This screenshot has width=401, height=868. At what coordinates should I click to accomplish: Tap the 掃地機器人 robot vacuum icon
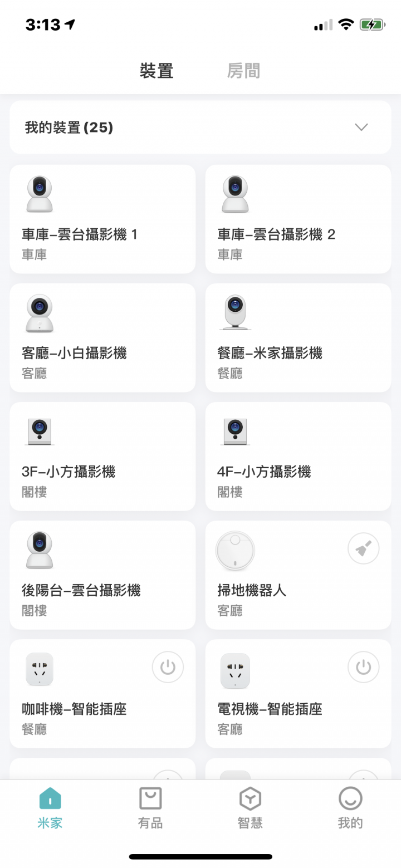[x=235, y=551]
